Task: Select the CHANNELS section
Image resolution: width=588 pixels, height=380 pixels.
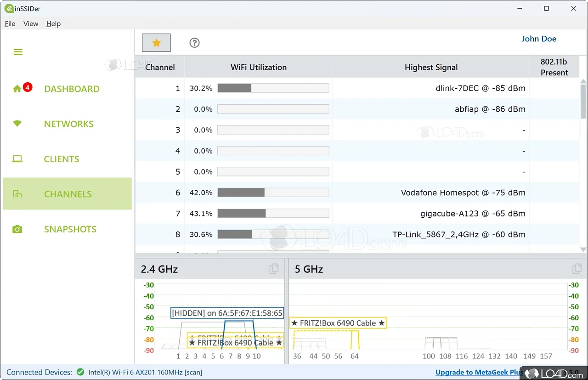Action: click(68, 194)
